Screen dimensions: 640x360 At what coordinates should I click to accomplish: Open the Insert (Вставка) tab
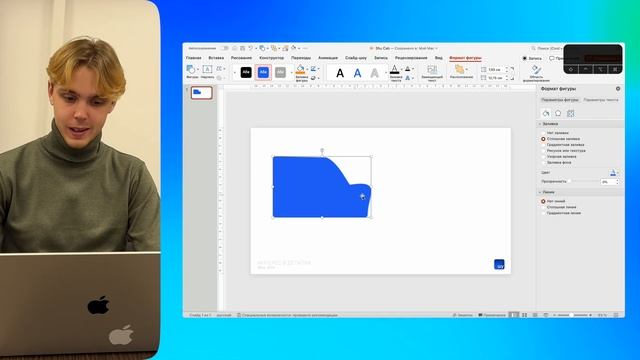click(x=216, y=58)
